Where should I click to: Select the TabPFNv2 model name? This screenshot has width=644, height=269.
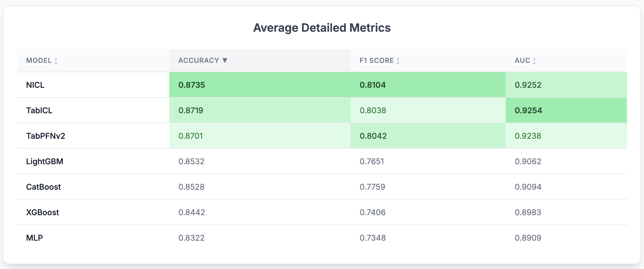[x=46, y=136]
